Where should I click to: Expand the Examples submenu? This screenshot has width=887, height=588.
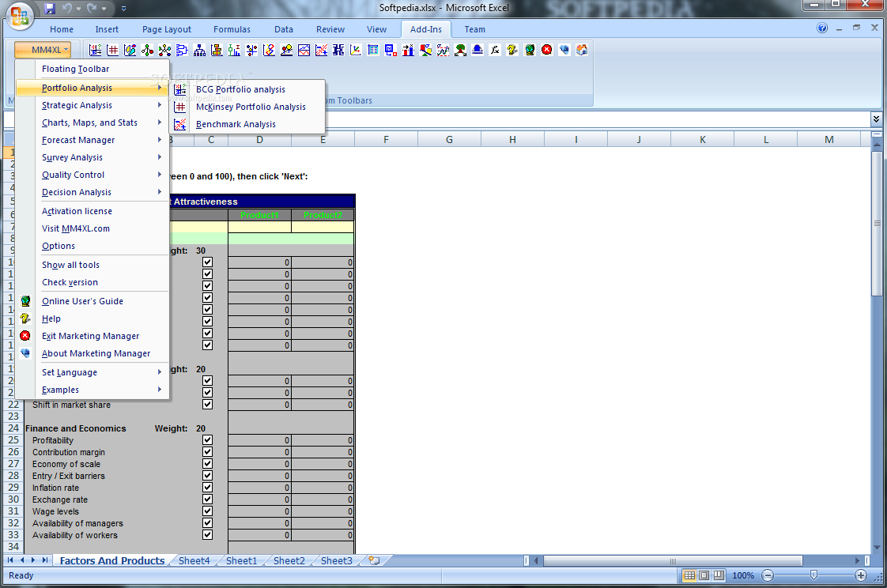(x=92, y=390)
